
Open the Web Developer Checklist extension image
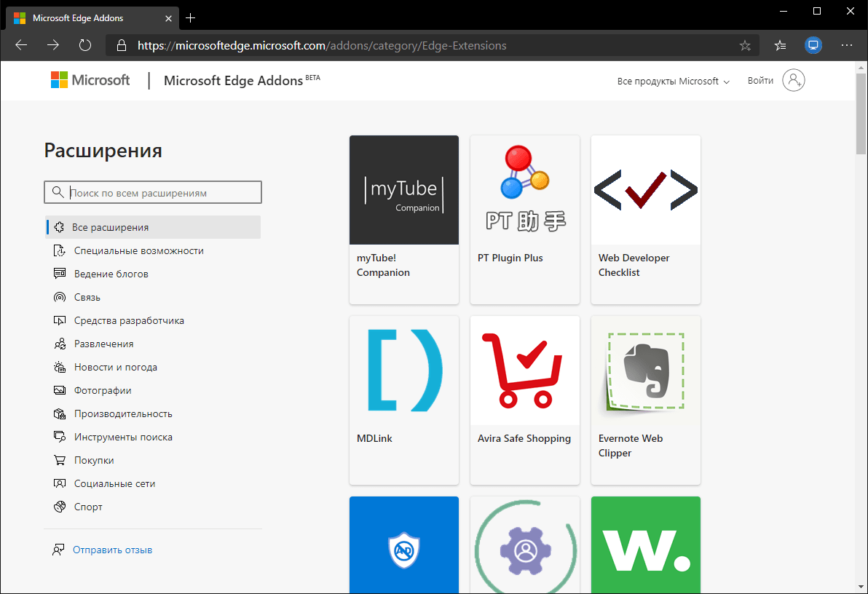point(645,190)
